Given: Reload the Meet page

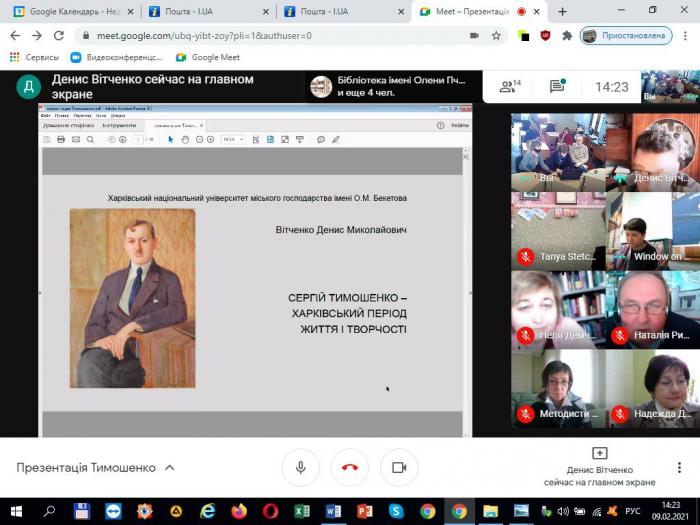Looking at the screenshot, I should (x=59, y=35).
